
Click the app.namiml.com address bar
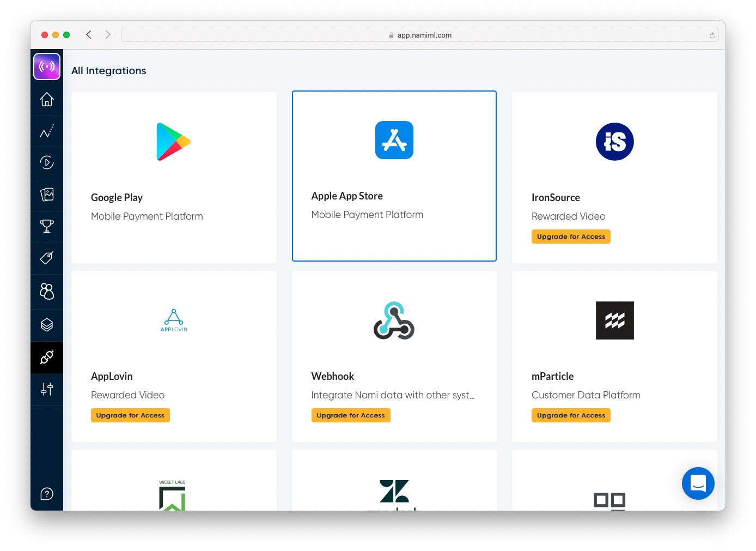[x=419, y=35]
